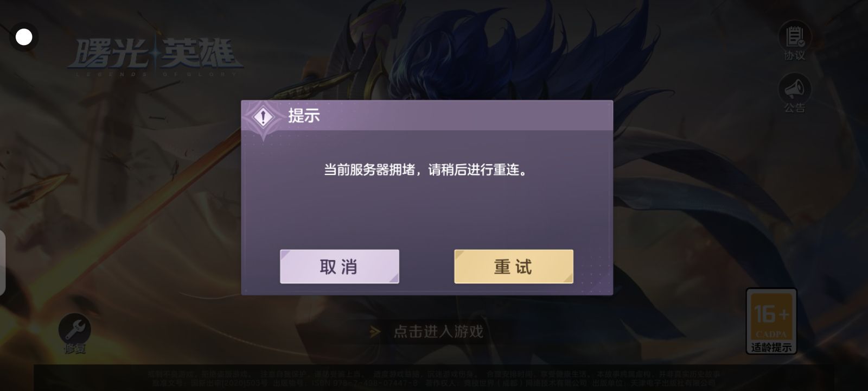Open the 协议 agreement icon
Screen dimensions: 868x391
pyautogui.click(x=795, y=36)
